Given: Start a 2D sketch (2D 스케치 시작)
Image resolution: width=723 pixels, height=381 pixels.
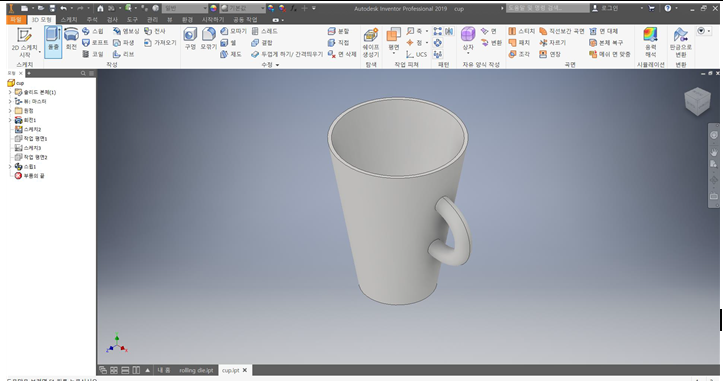Looking at the screenshot, I should tap(24, 42).
